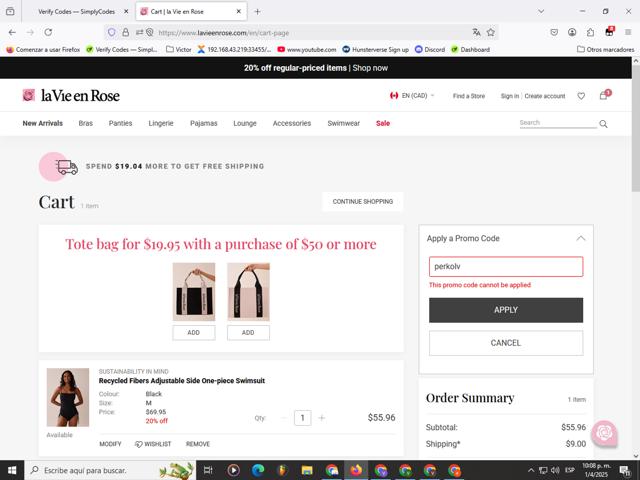Open the tracking protection shield icon
The image size is (640, 480).
point(111,32)
